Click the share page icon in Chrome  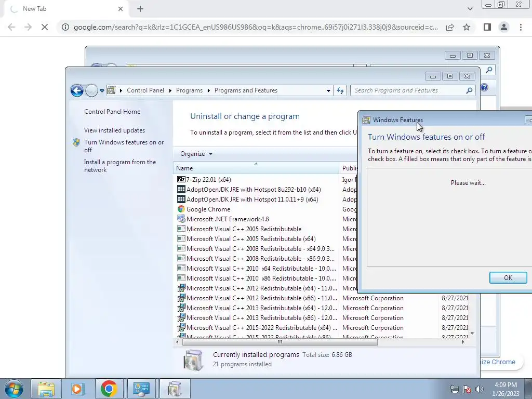pos(450,27)
